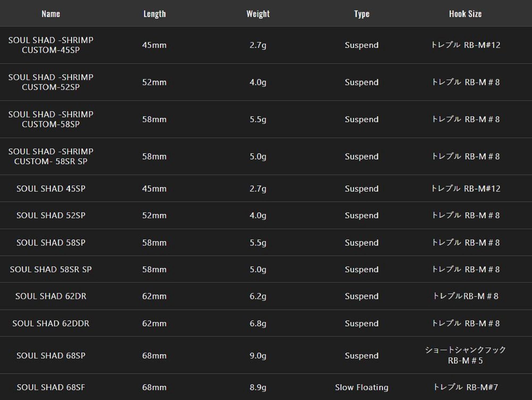Click the SOUL SHAD 58SP name cell

point(51,243)
